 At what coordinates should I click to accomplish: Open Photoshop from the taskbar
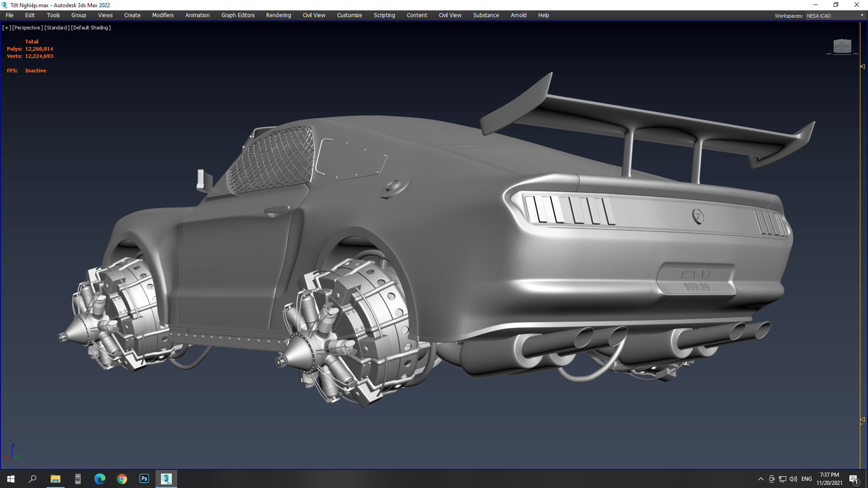tap(144, 479)
